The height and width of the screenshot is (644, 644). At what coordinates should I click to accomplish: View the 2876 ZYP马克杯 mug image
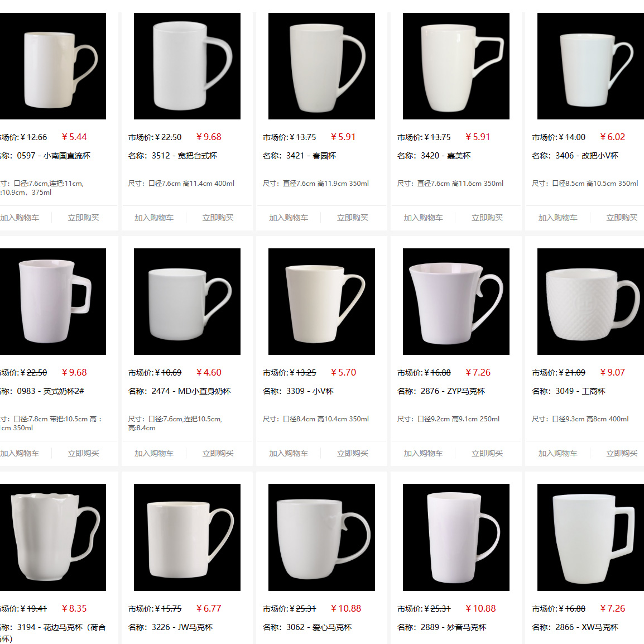[x=456, y=301]
